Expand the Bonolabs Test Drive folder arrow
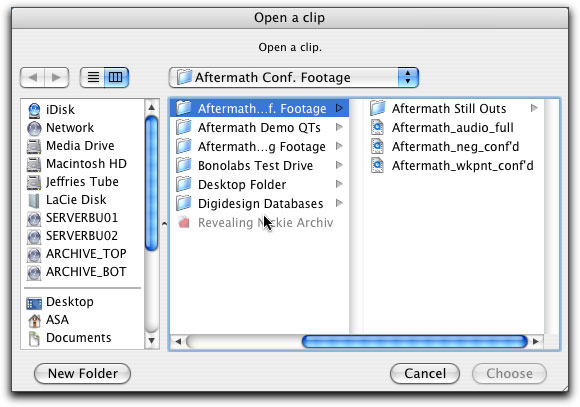 [339, 165]
